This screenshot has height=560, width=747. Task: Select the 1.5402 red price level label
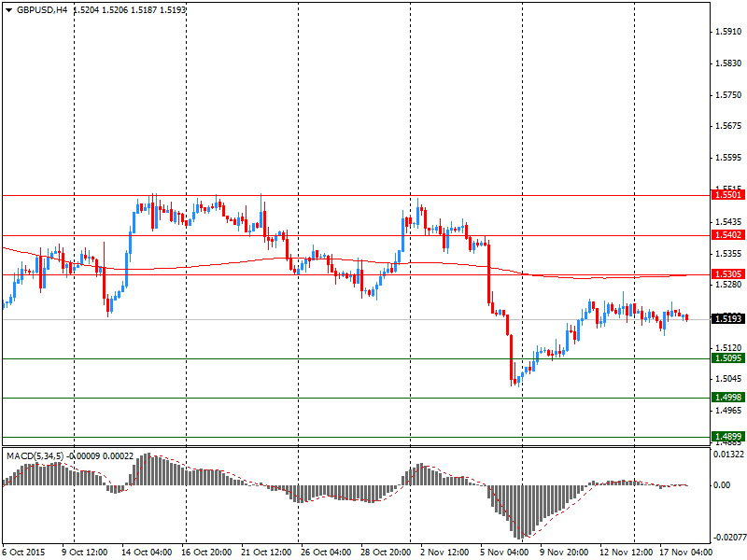coord(728,235)
